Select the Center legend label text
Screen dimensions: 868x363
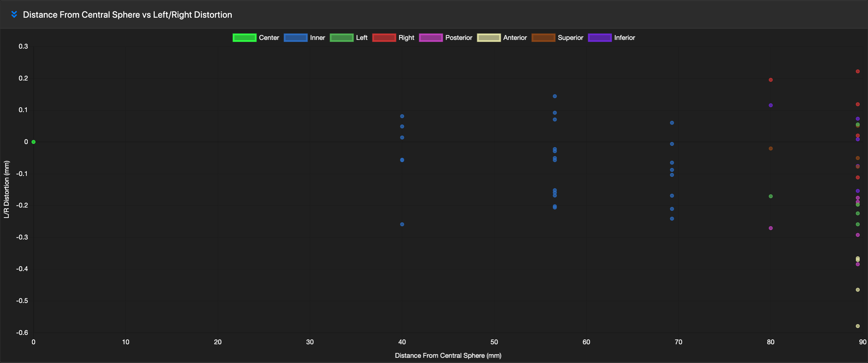[269, 37]
